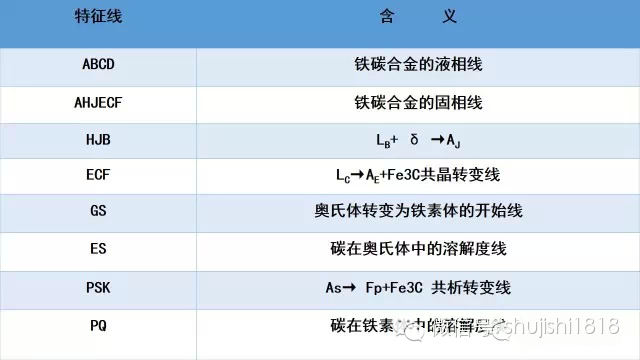
Task: Select the 铁碳合金的固相线 text
Action: pos(418,102)
